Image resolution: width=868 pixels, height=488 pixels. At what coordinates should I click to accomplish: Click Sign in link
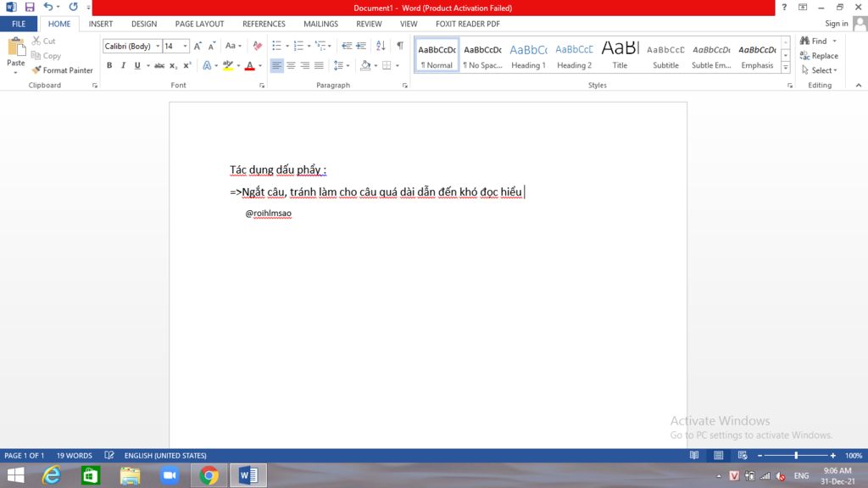coord(837,23)
